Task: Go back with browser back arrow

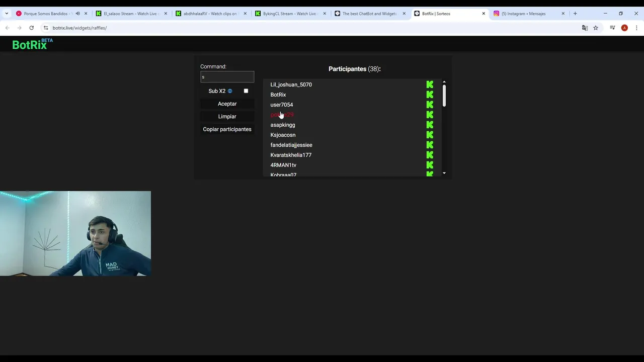Action: [7, 28]
